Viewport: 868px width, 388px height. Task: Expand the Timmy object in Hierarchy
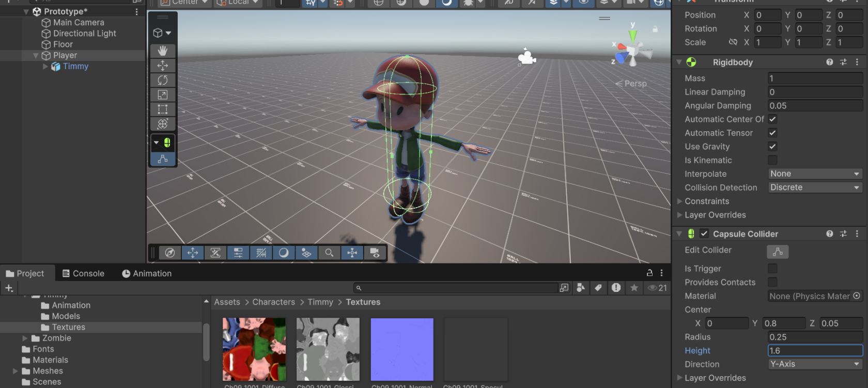[45, 67]
